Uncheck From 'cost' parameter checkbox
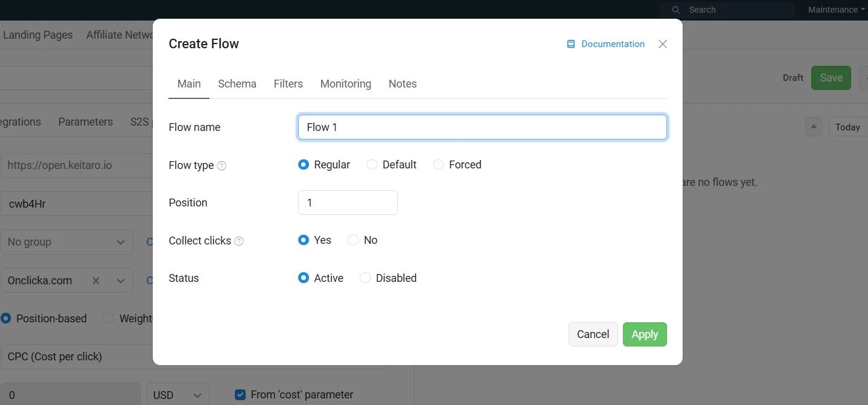This screenshot has width=868, height=405. click(x=240, y=395)
